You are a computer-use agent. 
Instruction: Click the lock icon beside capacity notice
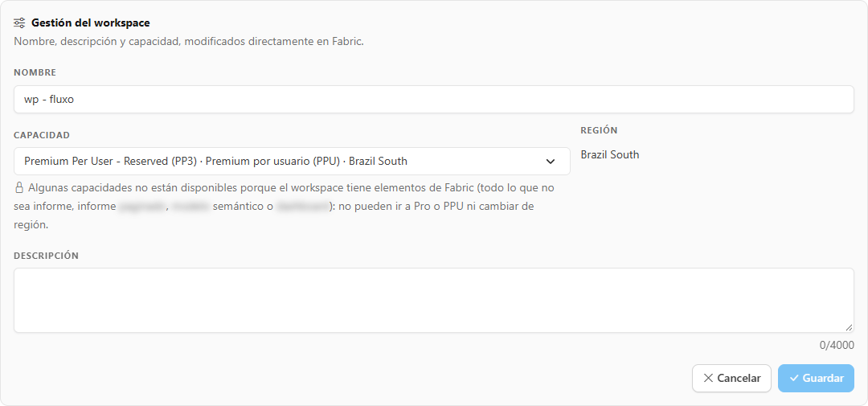pos(19,187)
